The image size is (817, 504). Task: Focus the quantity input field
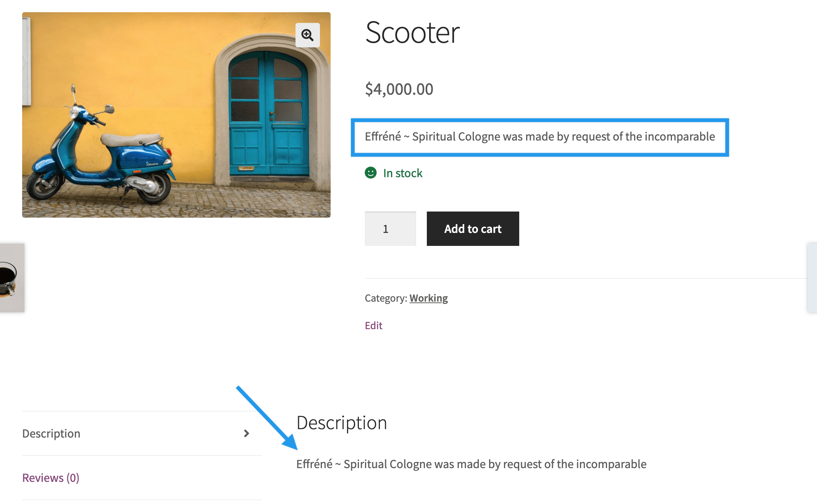point(390,229)
